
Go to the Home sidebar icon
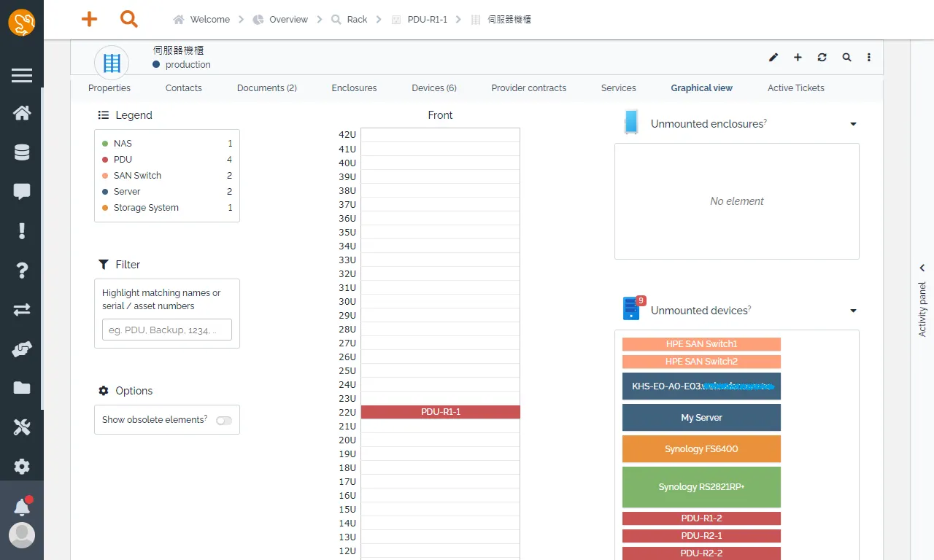22,113
